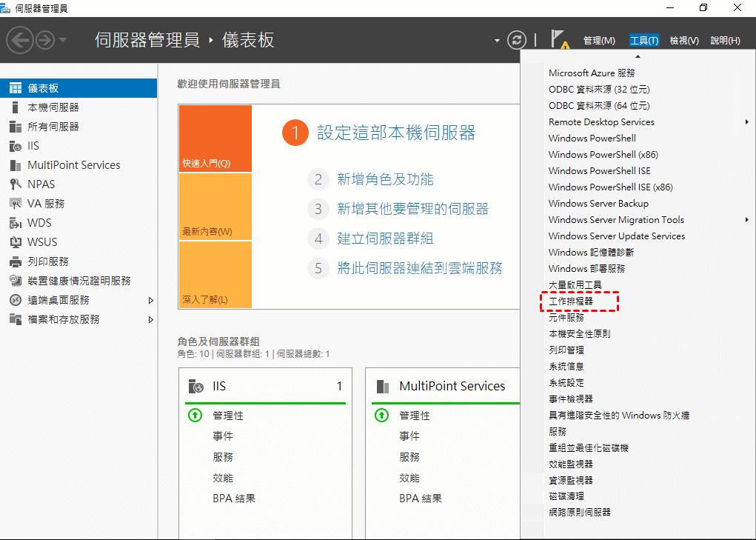The image size is (756, 540).
Task: Click the 遠端桌面服務 sidebar icon
Action: pos(16,300)
